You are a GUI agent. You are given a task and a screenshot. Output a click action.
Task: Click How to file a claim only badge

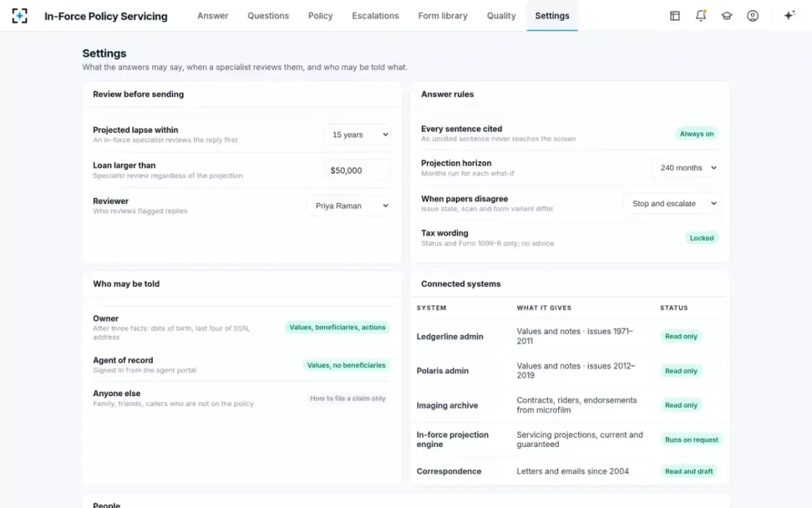point(348,398)
